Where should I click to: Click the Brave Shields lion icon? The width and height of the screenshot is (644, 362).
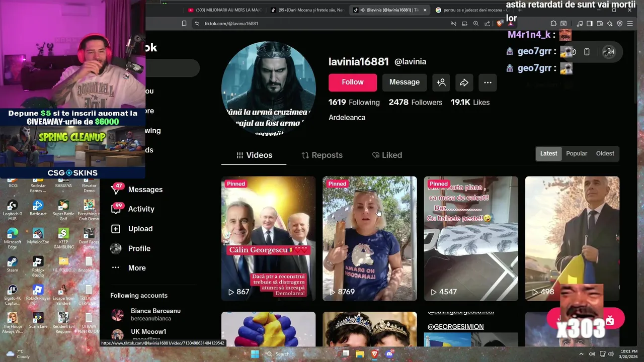tap(500, 24)
